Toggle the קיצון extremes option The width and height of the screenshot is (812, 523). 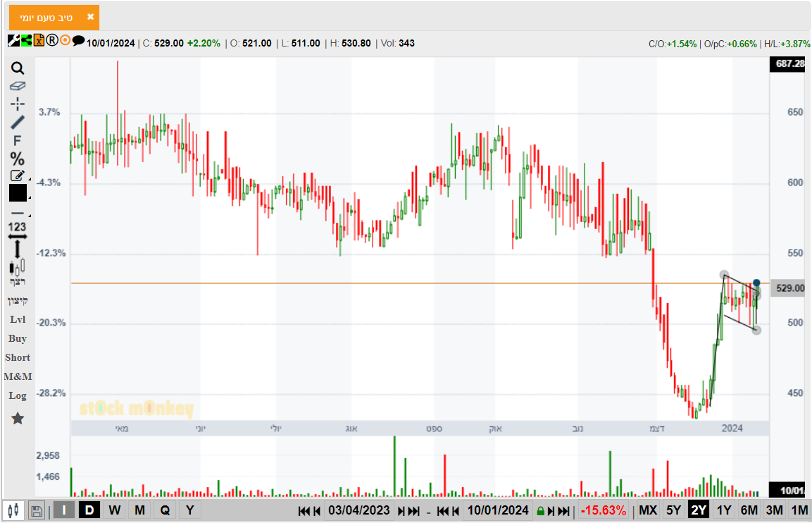coord(18,301)
